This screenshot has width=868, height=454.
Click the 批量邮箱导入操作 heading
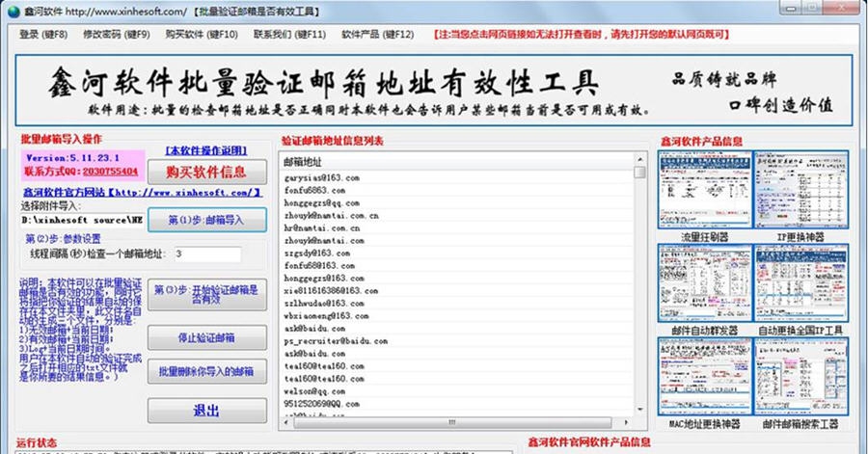point(62,139)
